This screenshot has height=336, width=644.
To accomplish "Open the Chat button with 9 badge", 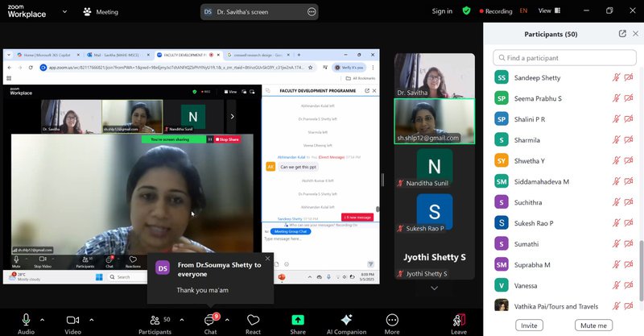I will [211, 324].
